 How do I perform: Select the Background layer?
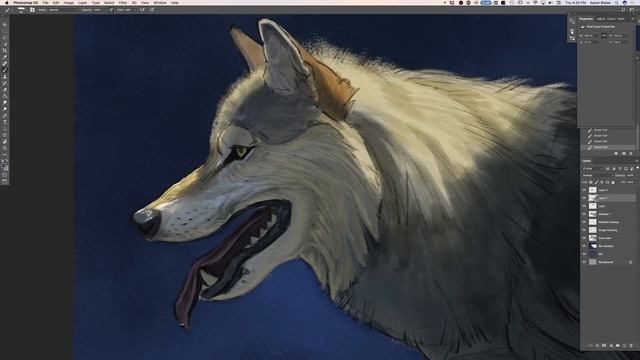pyautogui.click(x=608, y=262)
